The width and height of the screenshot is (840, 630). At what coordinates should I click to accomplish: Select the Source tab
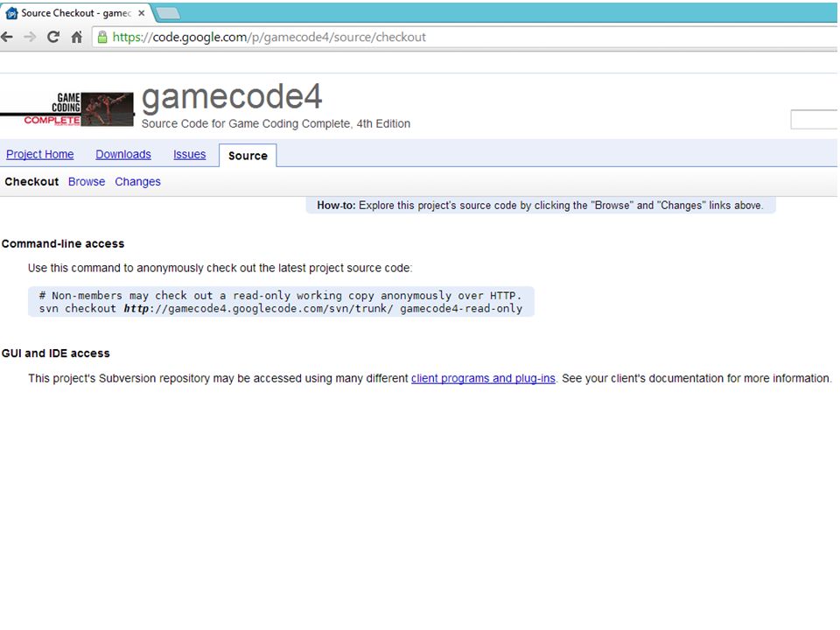(x=248, y=156)
